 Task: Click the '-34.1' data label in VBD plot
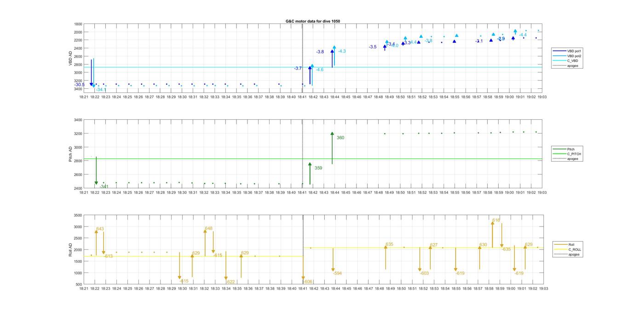[x=101, y=90]
